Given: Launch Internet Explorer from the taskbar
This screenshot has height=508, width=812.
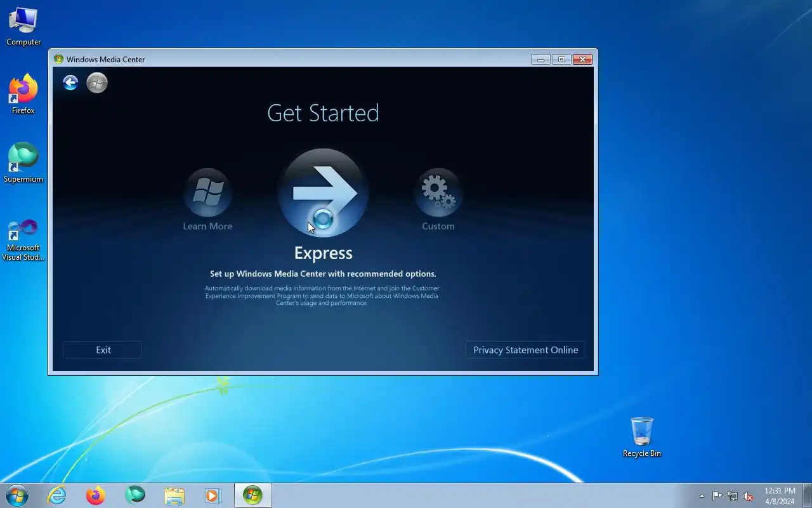Looking at the screenshot, I should tap(57, 495).
